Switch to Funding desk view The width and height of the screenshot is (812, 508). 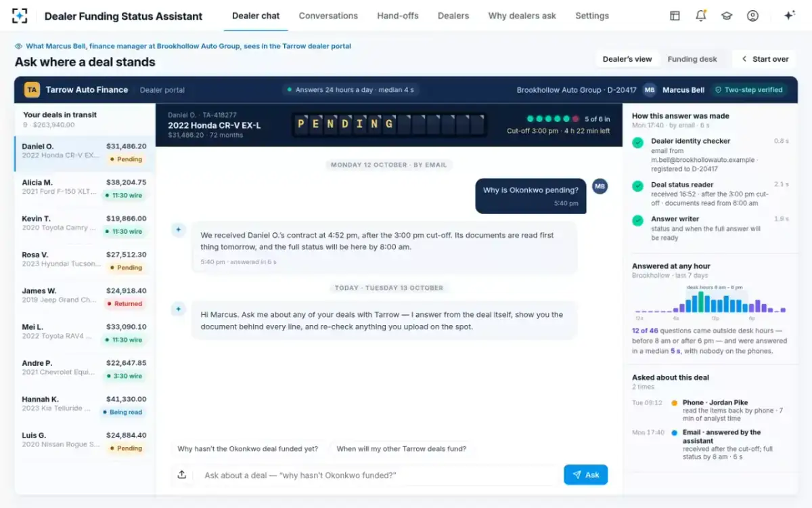692,59
